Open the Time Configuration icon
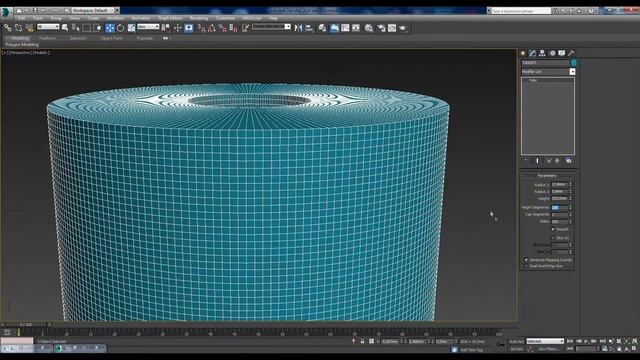 coord(604,349)
